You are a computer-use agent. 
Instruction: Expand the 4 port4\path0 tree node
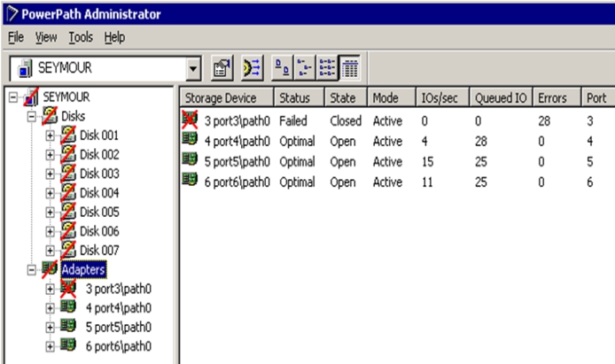click(x=50, y=308)
